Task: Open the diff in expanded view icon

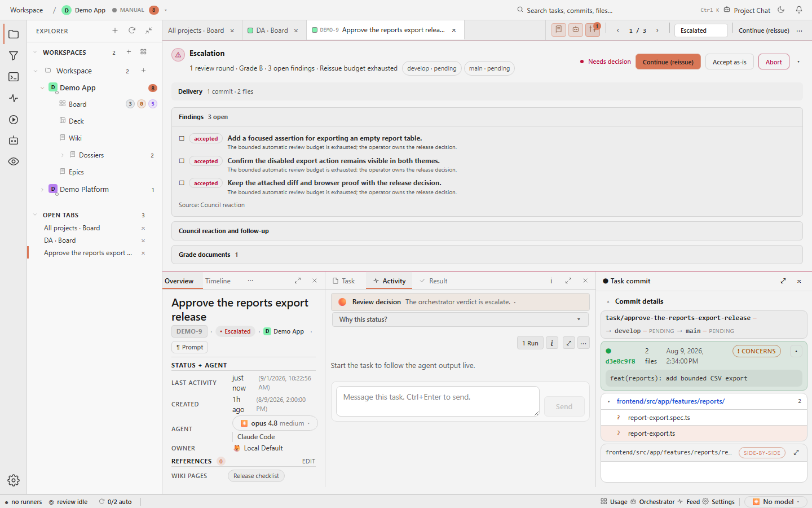Action: [796, 452]
